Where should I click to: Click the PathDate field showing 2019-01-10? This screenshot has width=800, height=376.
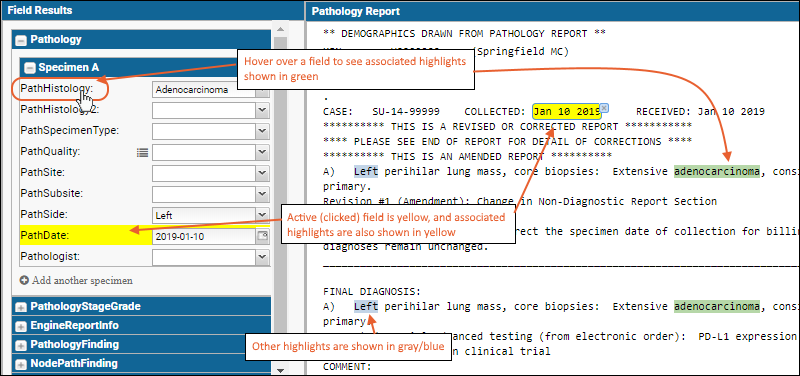[204, 236]
